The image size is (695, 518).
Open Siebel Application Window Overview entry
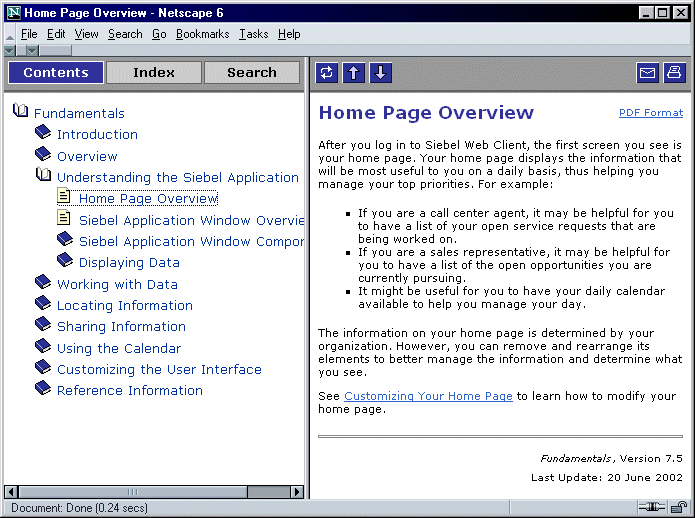191,220
